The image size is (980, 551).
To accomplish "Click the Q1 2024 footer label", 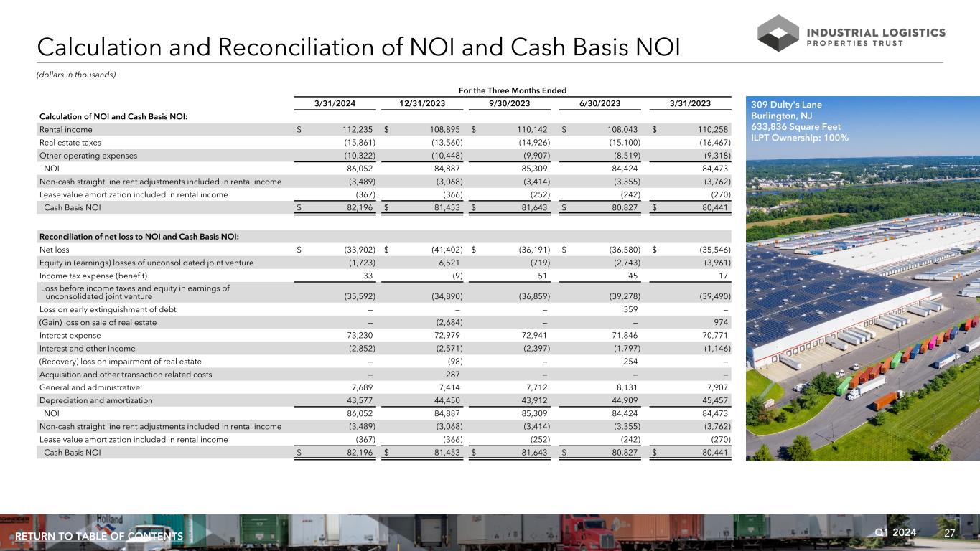I will pos(897,534).
